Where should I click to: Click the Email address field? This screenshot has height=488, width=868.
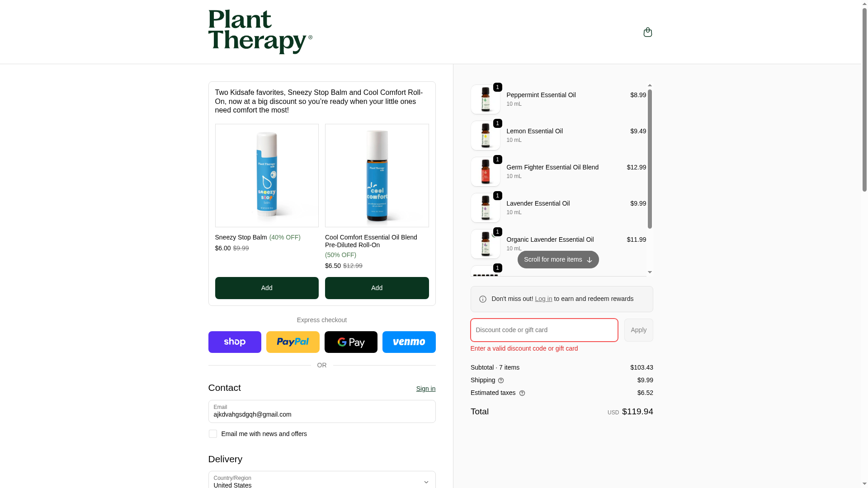pos(322,412)
